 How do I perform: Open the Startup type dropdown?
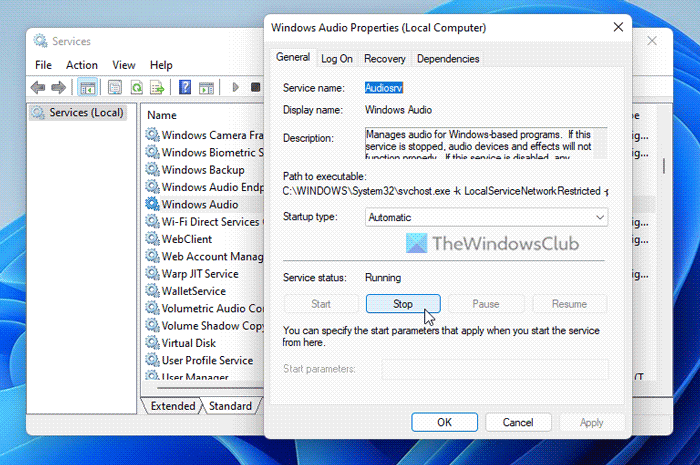[x=486, y=217]
